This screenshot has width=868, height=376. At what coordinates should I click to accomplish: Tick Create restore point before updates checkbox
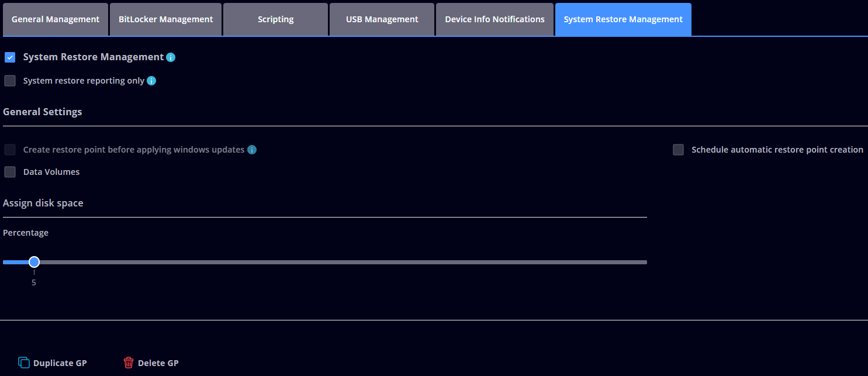click(10, 150)
